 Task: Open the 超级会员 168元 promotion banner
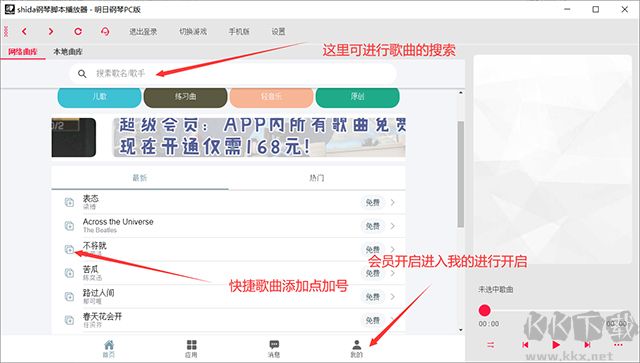[259, 138]
